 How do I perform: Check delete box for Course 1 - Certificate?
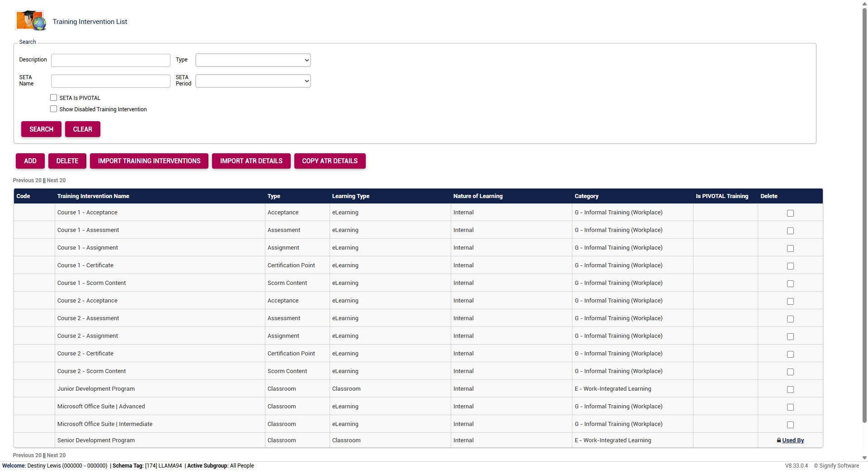790,266
